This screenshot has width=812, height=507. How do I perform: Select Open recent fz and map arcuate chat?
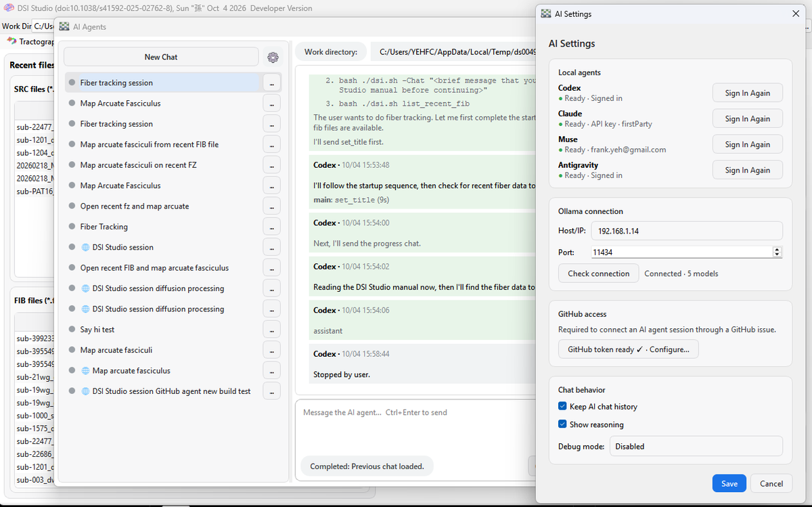pos(134,206)
